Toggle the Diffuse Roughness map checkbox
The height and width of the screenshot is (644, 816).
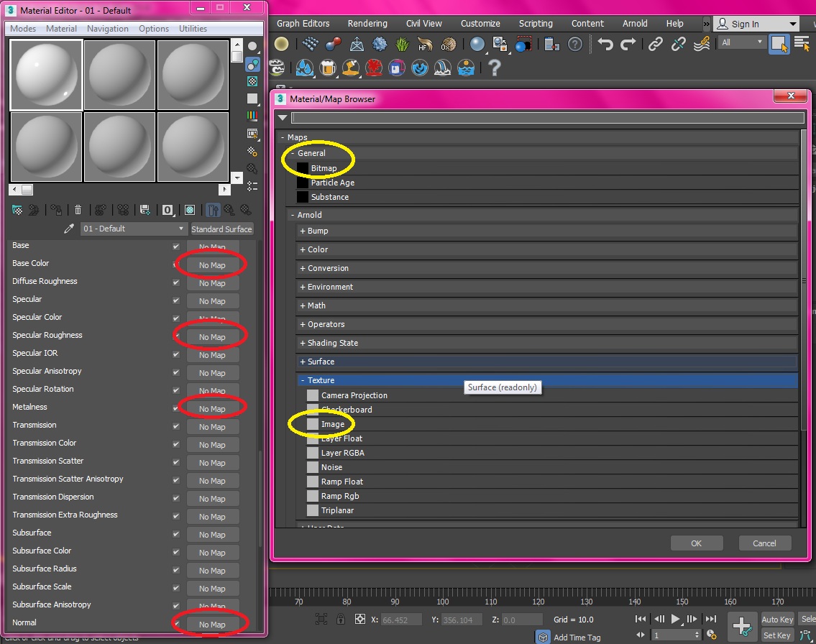point(176,282)
